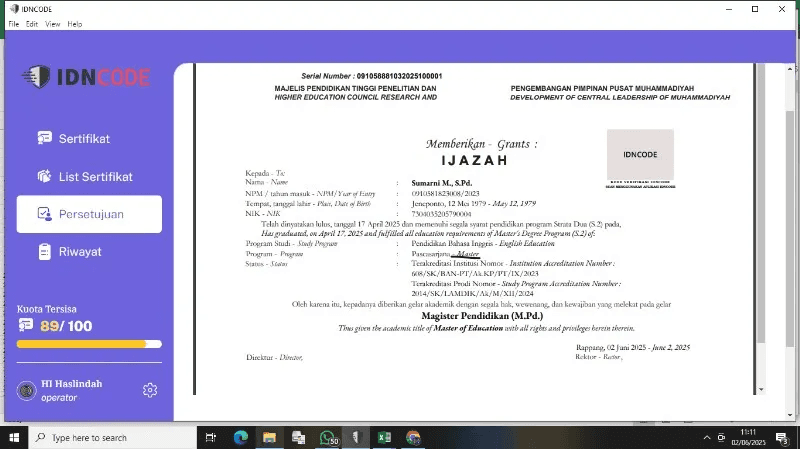The height and width of the screenshot is (449, 800).
Task: Open Task View from taskbar
Action: coord(210,438)
